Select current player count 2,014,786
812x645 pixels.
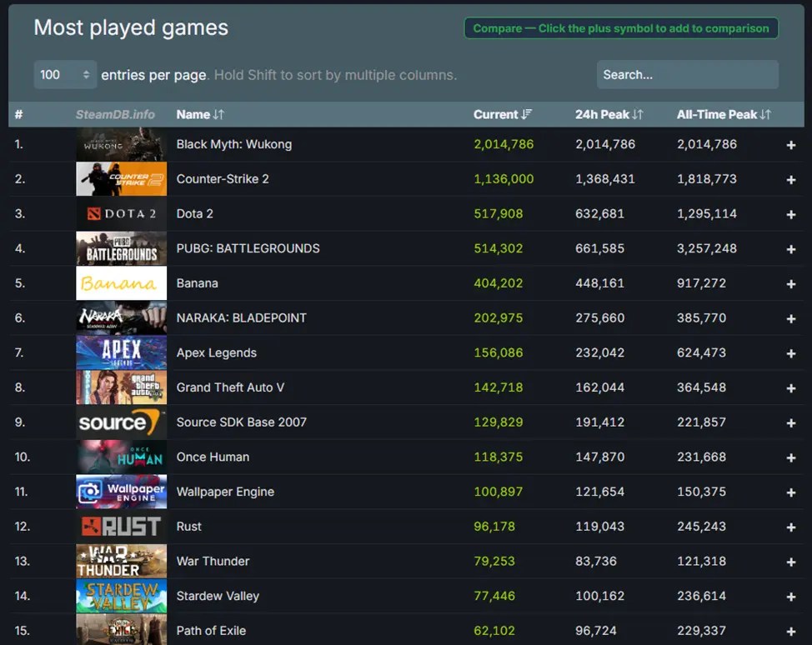tap(504, 144)
